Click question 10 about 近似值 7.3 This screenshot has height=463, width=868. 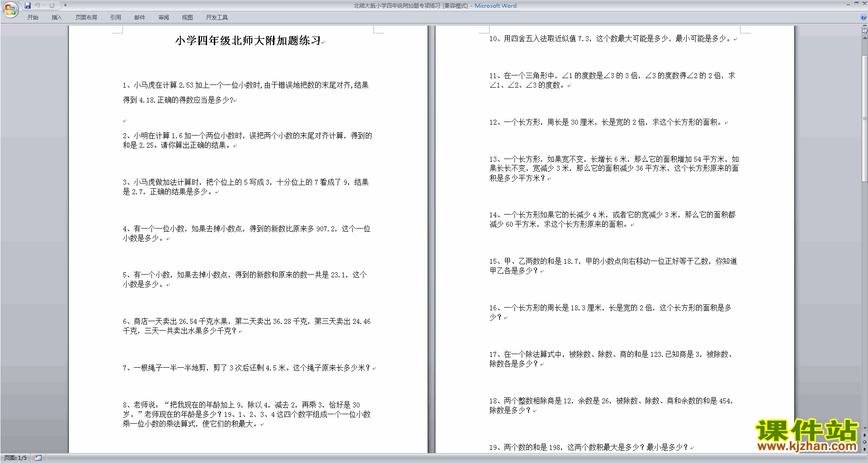pyautogui.click(x=610, y=39)
